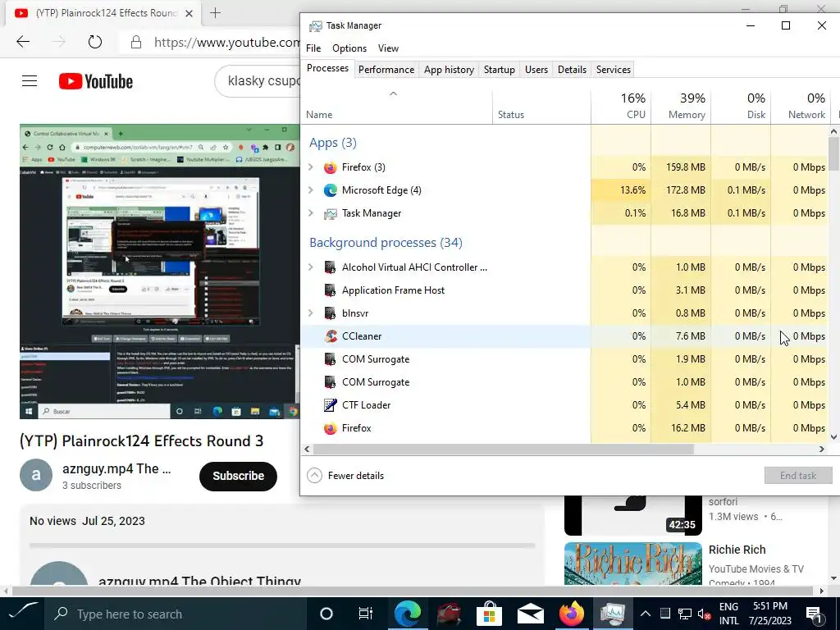Viewport: 840px width, 630px height.
Task: Switch to the Services tab
Action: [x=614, y=70]
